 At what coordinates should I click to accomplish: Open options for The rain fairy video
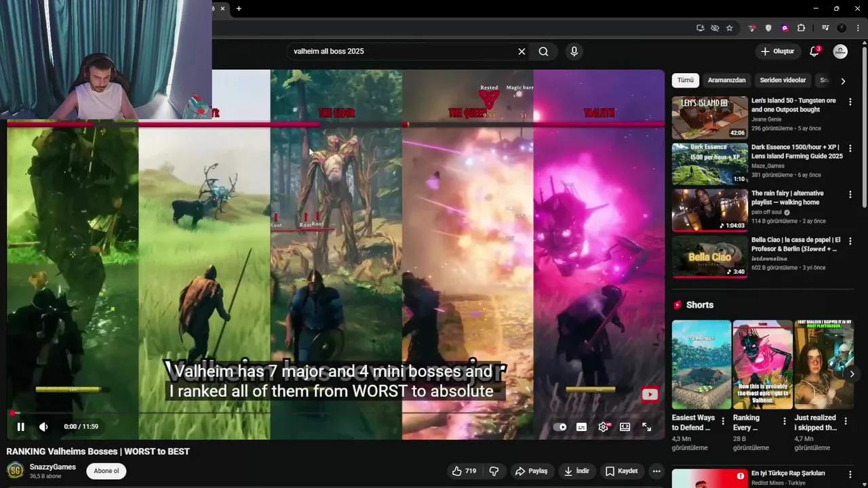click(x=850, y=195)
